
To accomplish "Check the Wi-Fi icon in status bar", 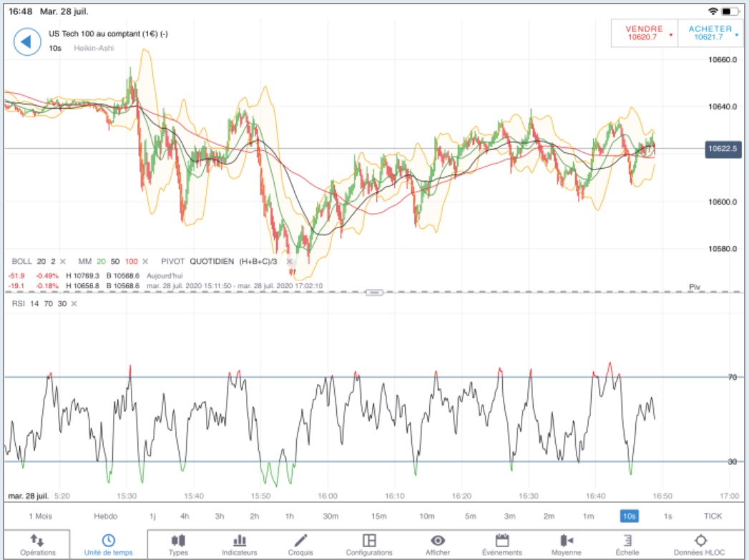I will (x=713, y=11).
